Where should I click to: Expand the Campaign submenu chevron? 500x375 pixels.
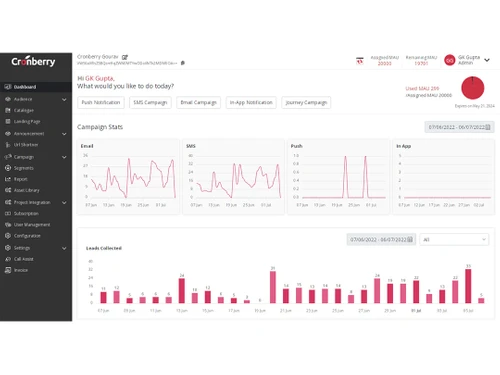click(x=64, y=157)
